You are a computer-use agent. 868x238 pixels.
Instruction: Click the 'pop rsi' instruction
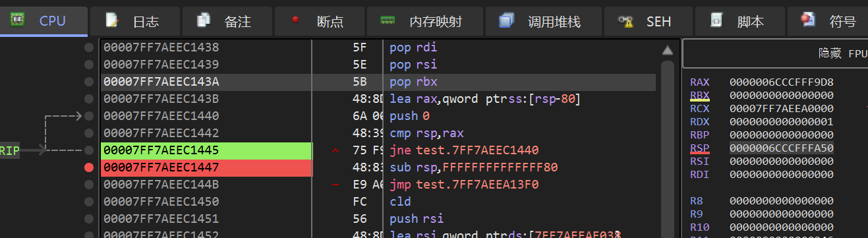tap(413, 65)
